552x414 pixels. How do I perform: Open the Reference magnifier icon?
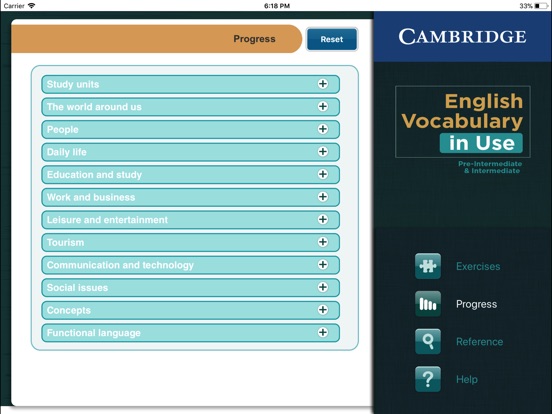(x=428, y=341)
